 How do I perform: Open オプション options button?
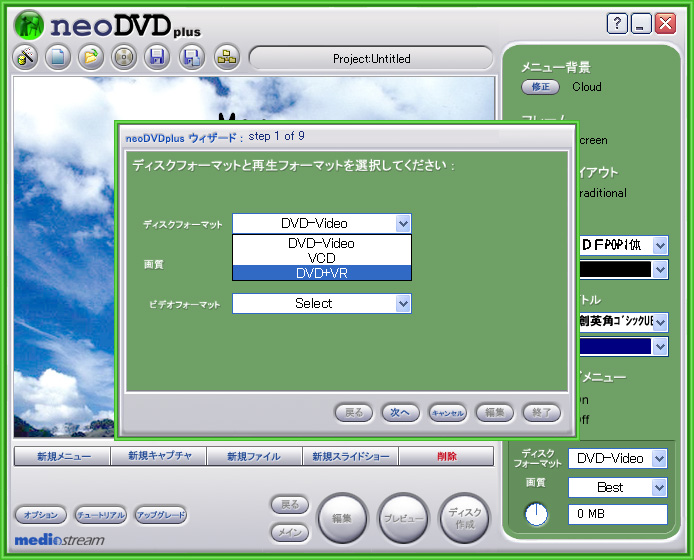pyautogui.click(x=41, y=515)
